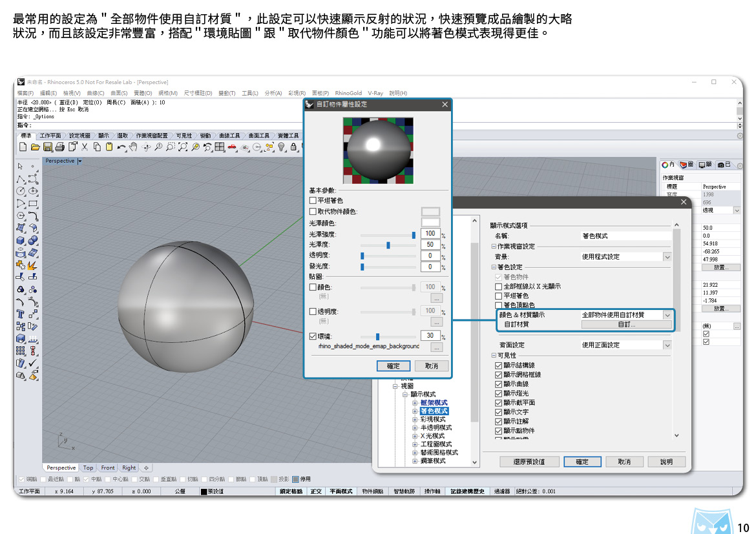Click the New file icon in toolbar
Screen dimensions: 756x534
point(23,147)
